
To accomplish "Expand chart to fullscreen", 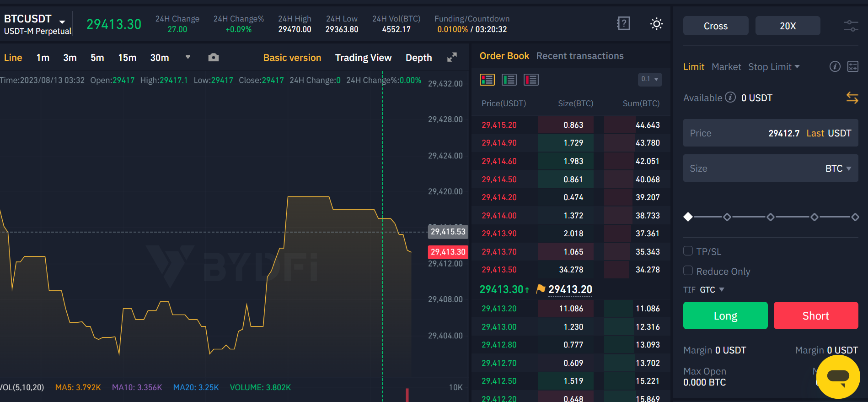I will 452,57.
